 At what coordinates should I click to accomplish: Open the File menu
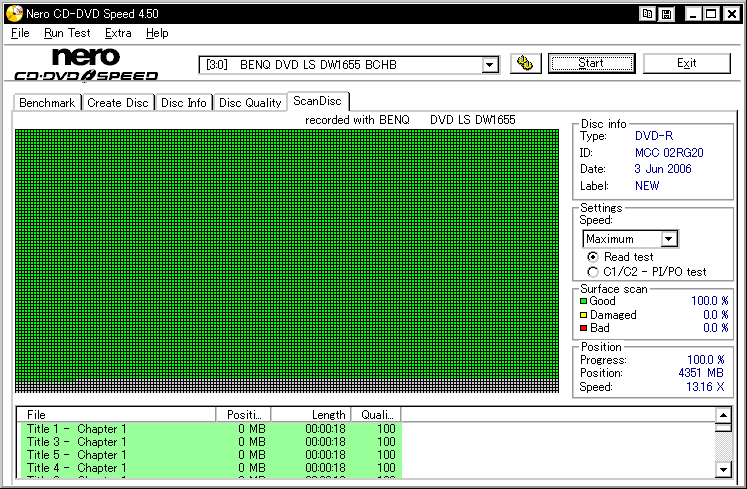pyautogui.click(x=20, y=33)
